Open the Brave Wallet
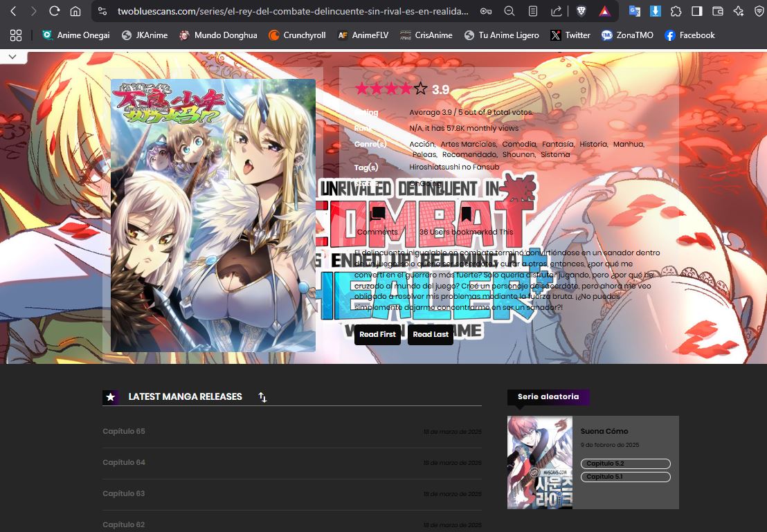This screenshot has height=532, width=767. (x=718, y=11)
